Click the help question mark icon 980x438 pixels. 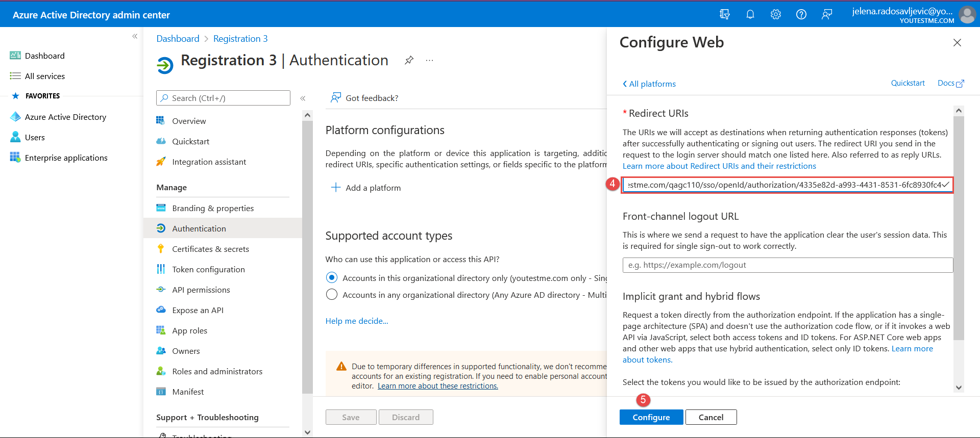801,14
